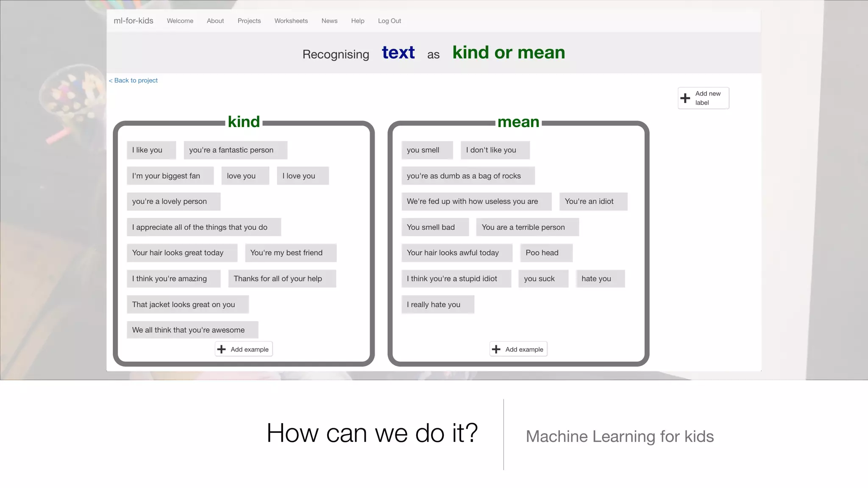Click the 'I love you' example chip
This screenshot has width=868, height=488.
tap(303, 176)
